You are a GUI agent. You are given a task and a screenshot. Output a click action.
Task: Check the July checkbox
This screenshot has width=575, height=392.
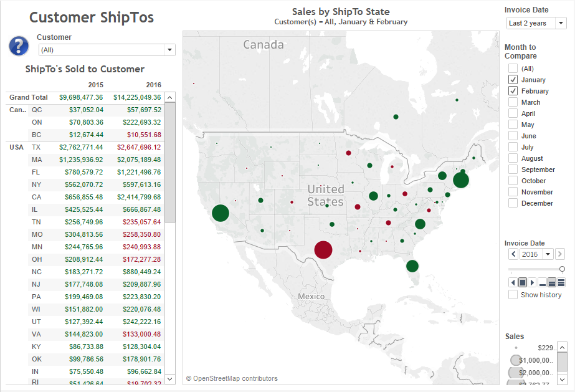pos(513,147)
